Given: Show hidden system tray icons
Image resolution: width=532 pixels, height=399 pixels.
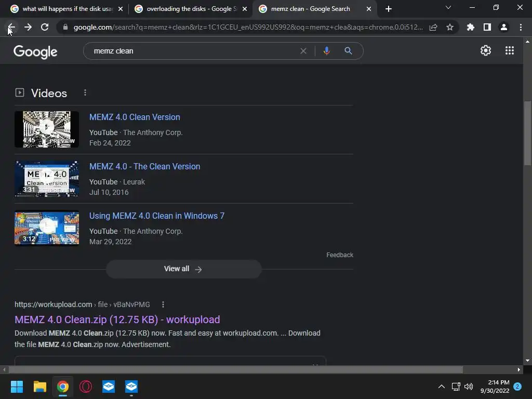Looking at the screenshot, I should point(442,387).
